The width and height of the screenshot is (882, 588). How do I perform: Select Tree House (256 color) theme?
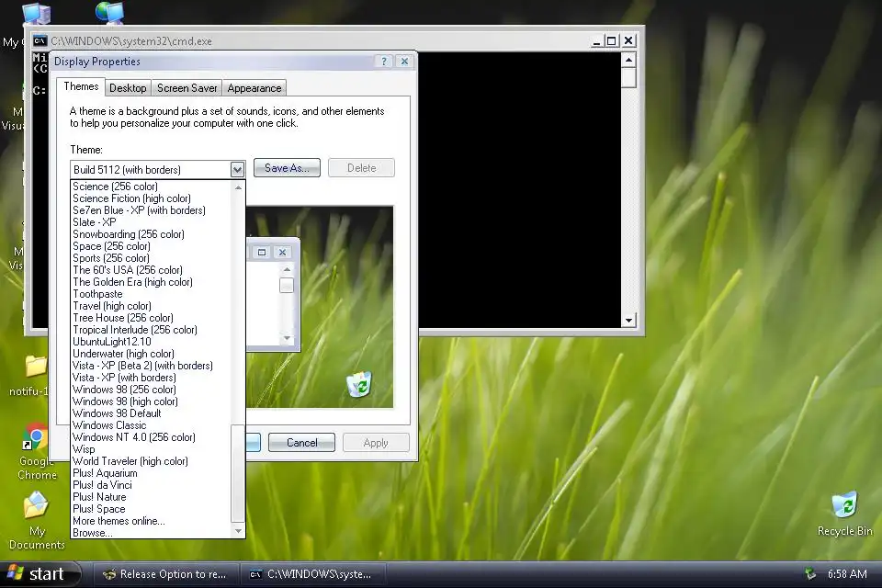(x=151, y=318)
